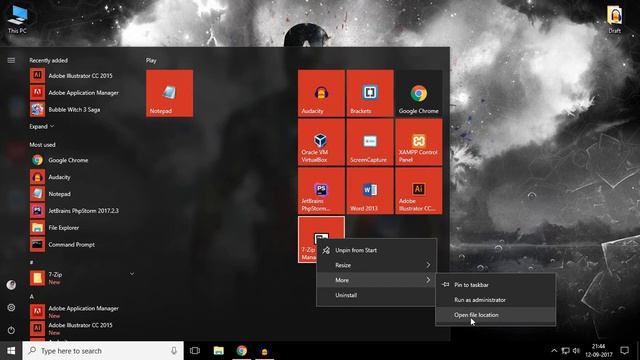This screenshot has width=640, height=360.
Task: Open the clock showing 21:44
Action: click(598, 351)
